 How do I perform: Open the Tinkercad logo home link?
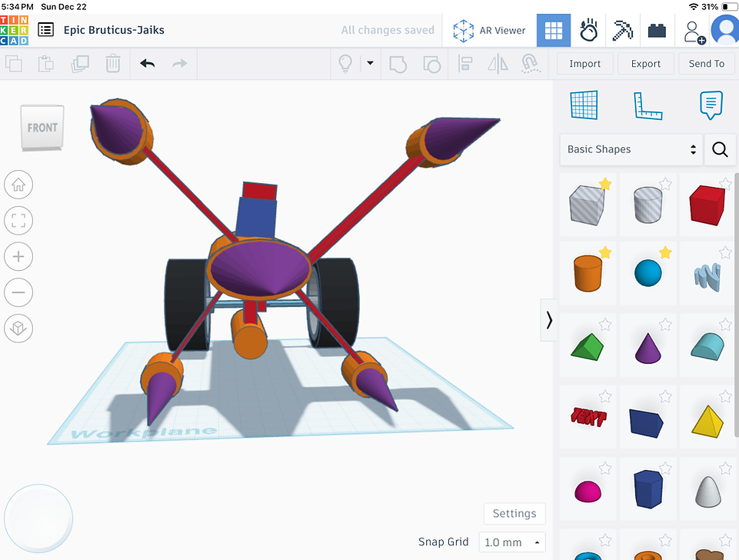coord(14,30)
